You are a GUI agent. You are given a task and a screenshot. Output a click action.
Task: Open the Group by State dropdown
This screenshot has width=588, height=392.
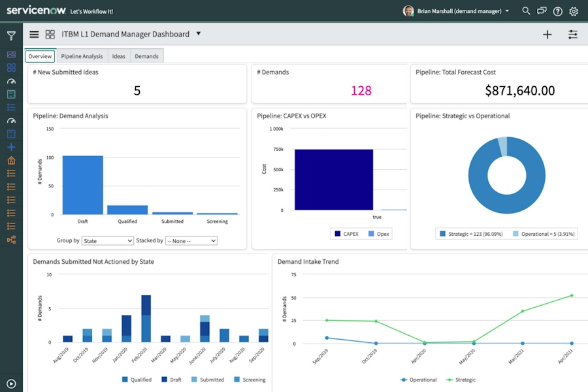click(107, 240)
